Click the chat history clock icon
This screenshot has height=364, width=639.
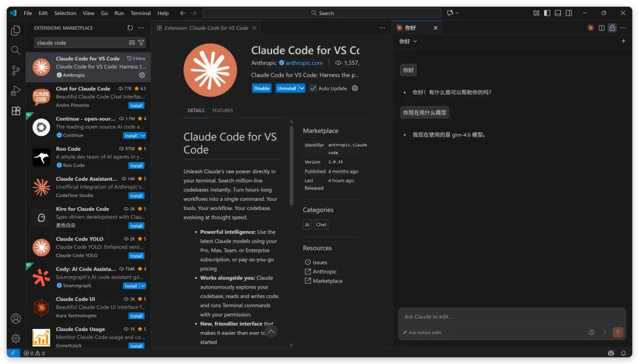tap(591, 332)
